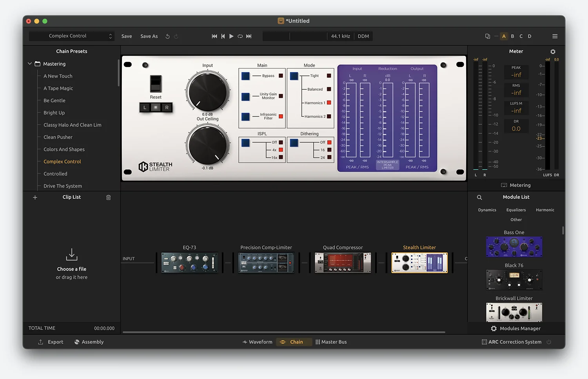Collapse the Mastering preset folder
This screenshot has width=588, height=379.
coord(30,64)
